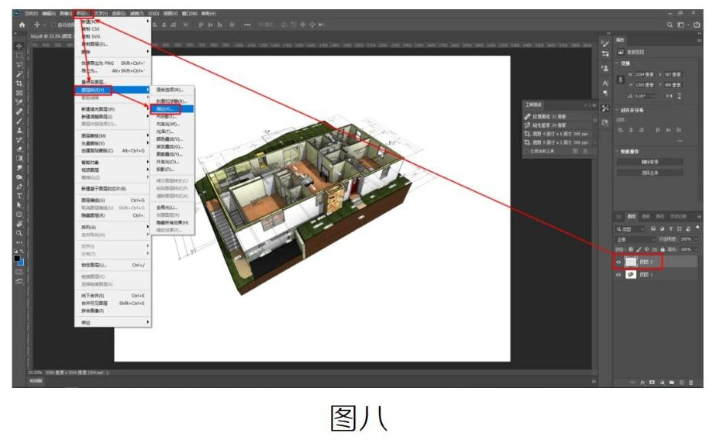Select the Healing Brush tool
The width and height of the screenshot is (713, 446).
point(19,112)
